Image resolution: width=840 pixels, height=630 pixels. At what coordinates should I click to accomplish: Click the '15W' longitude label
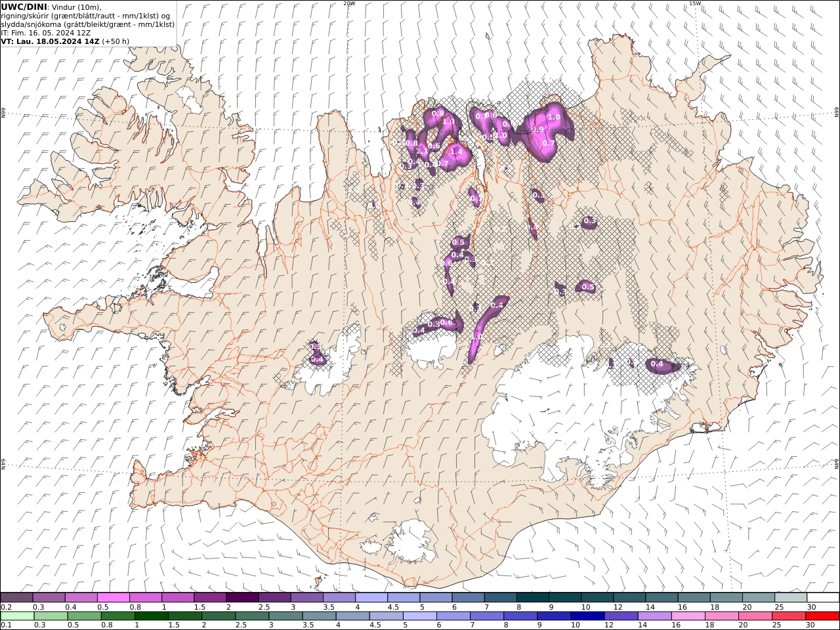695,3
